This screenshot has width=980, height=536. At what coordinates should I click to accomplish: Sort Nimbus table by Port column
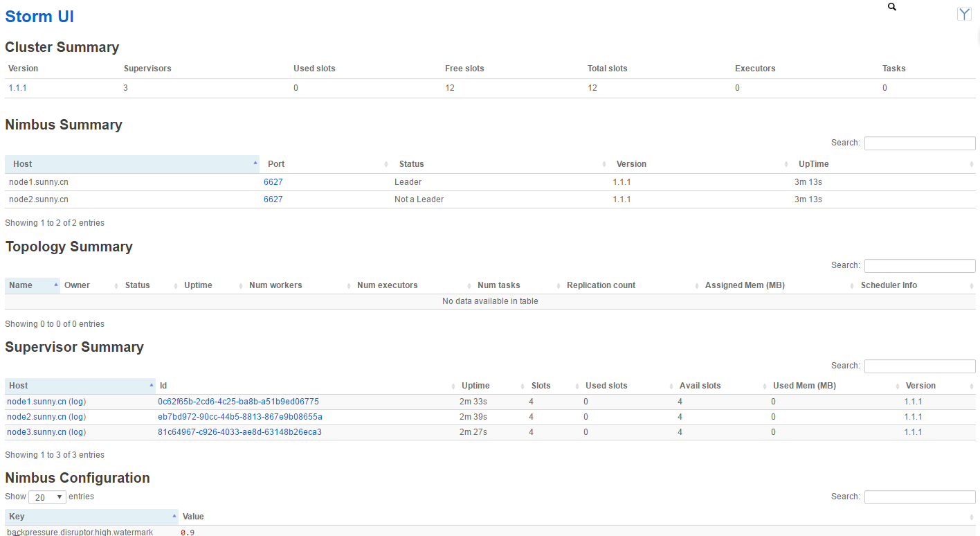click(x=325, y=164)
